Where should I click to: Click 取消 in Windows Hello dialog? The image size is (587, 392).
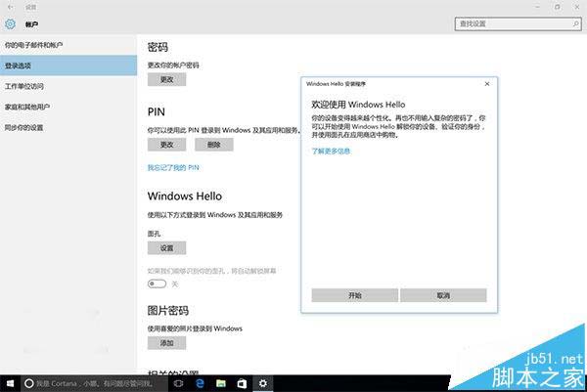443,295
